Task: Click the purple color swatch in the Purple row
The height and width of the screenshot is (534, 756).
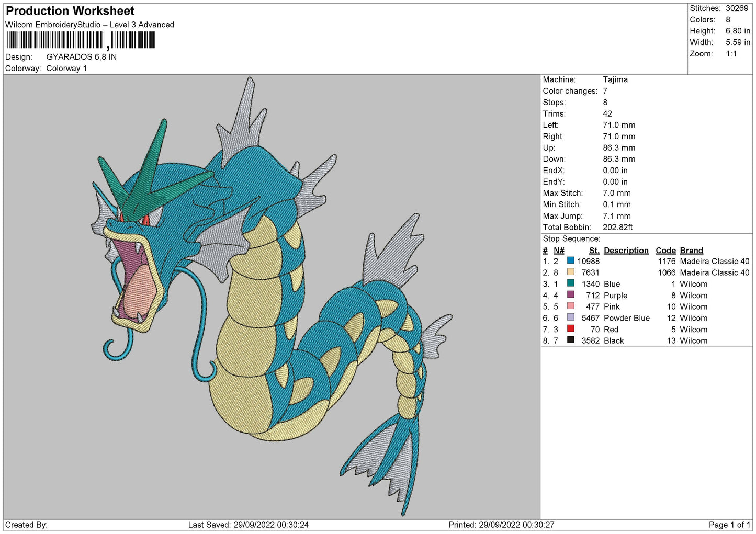Action: pyautogui.click(x=570, y=294)
